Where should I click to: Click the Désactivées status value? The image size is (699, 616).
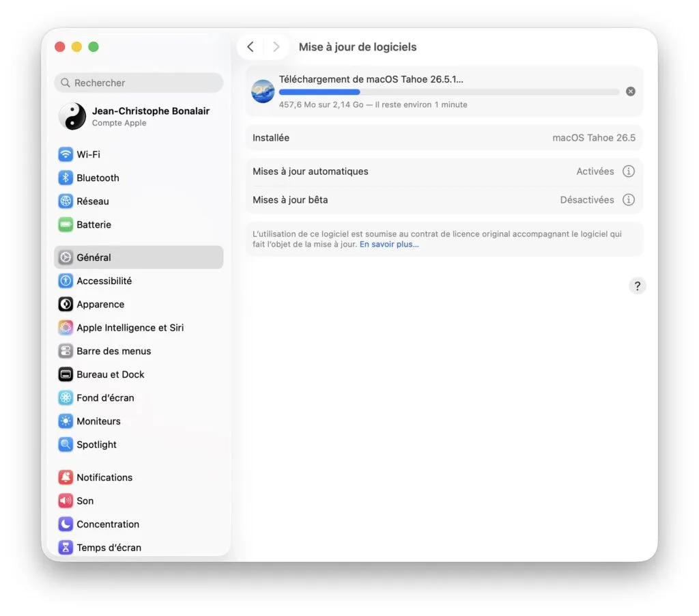point(586,200)
